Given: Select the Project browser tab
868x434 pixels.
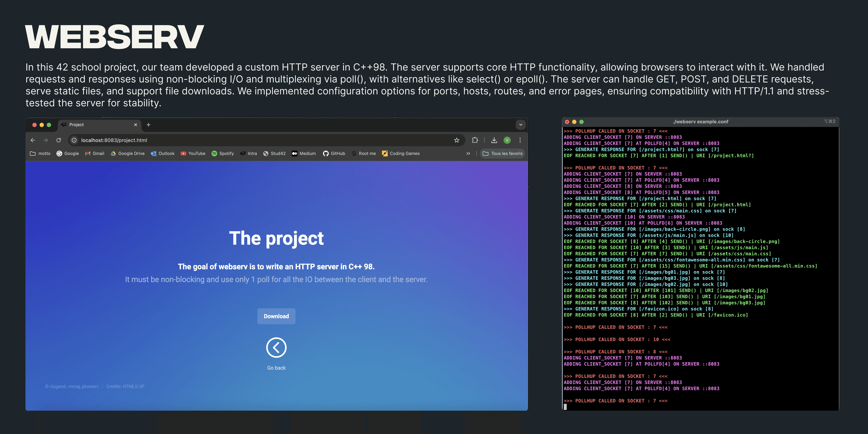Looking at the screenshot, I should click(x=99, y=125).
